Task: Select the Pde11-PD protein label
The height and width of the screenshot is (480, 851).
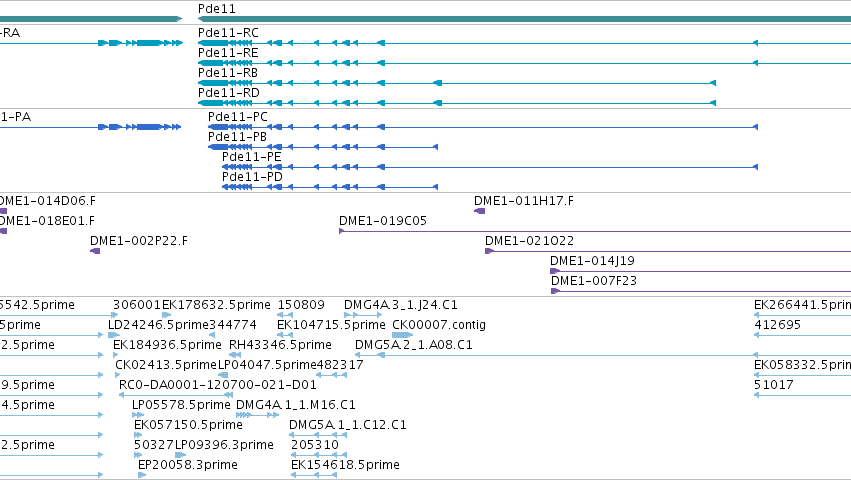Action: point(252,177)
